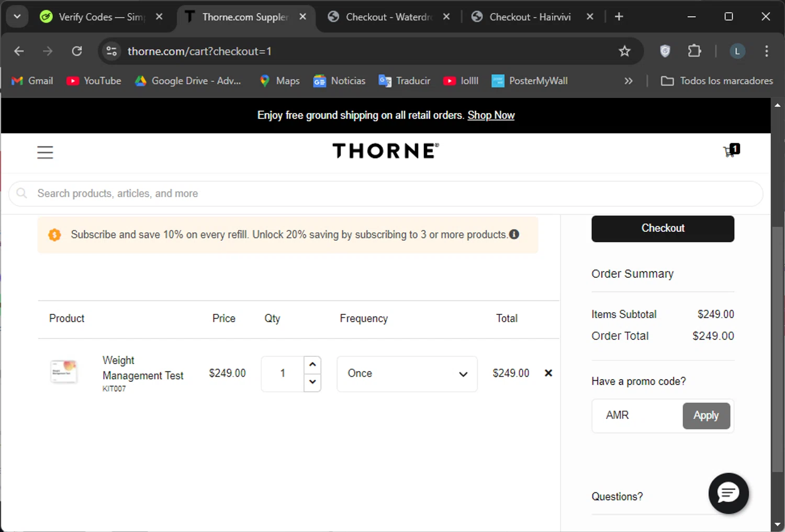Screen dimensions: 785x532
Task: Open the Noticias bookmark
Action: [x=340, y=81]
